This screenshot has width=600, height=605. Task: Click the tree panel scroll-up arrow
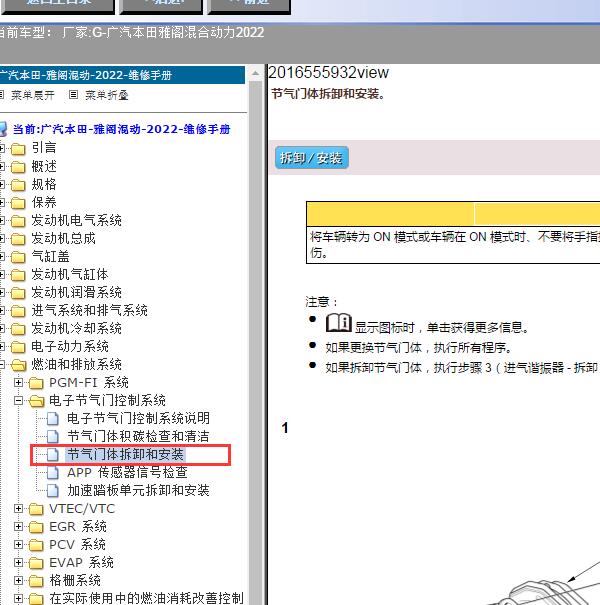click(255, 73)
